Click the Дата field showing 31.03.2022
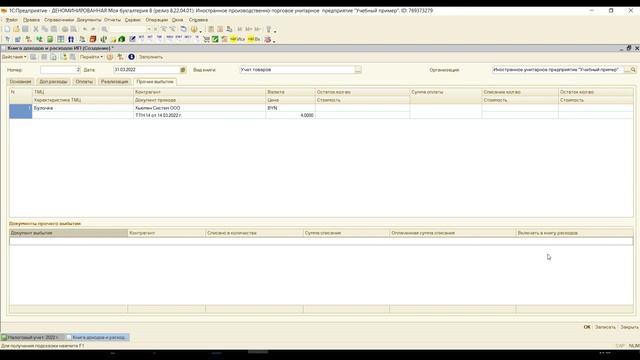The width and height of the screenshot is (640, 360). (x=147, y=70)
